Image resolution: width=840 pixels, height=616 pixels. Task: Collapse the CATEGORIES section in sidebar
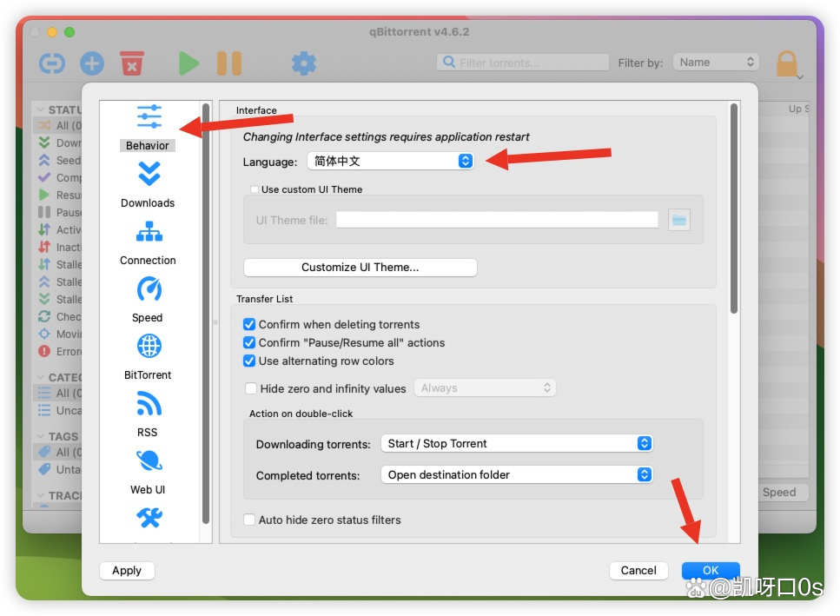point(41,377)
